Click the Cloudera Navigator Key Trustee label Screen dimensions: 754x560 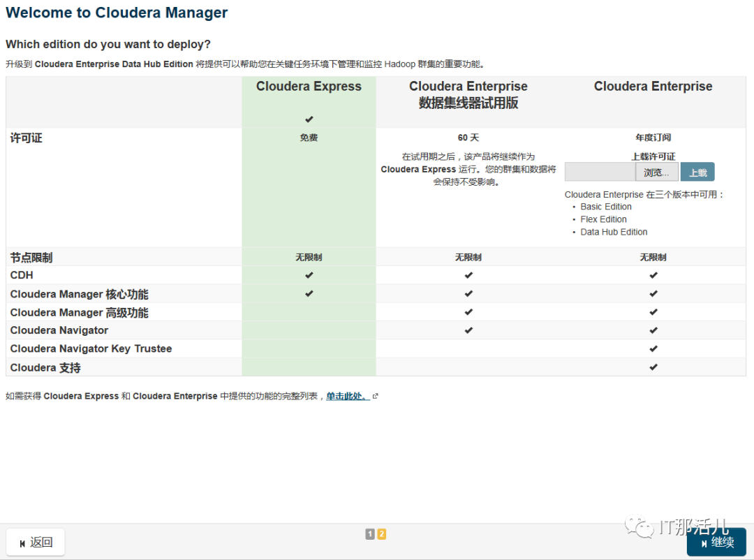point(91,349)
